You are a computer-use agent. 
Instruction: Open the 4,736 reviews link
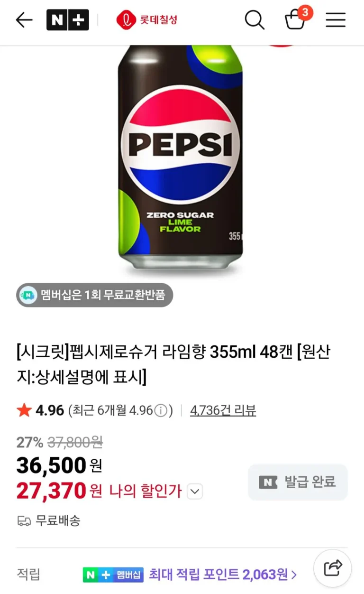coord(223,410)
